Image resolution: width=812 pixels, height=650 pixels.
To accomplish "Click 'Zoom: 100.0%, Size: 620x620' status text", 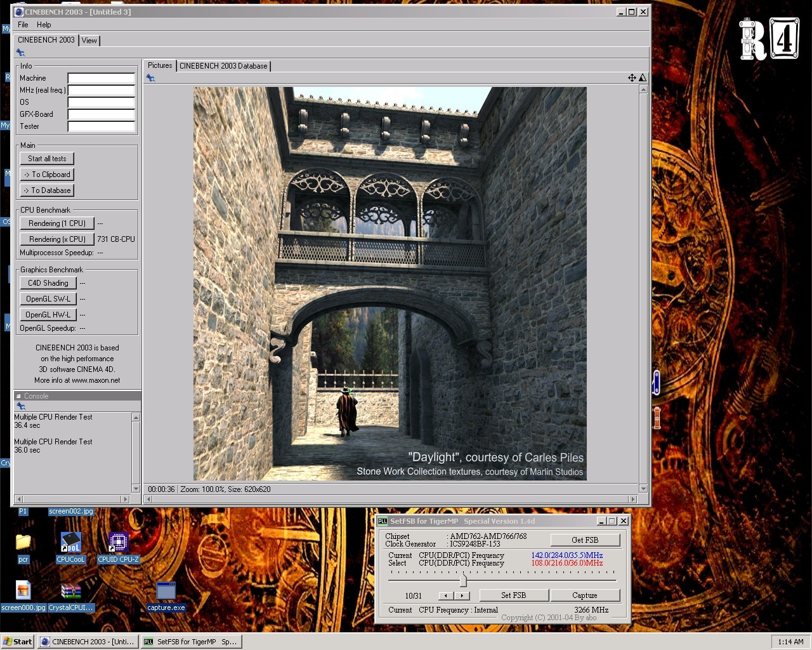I will coord(225,489).
